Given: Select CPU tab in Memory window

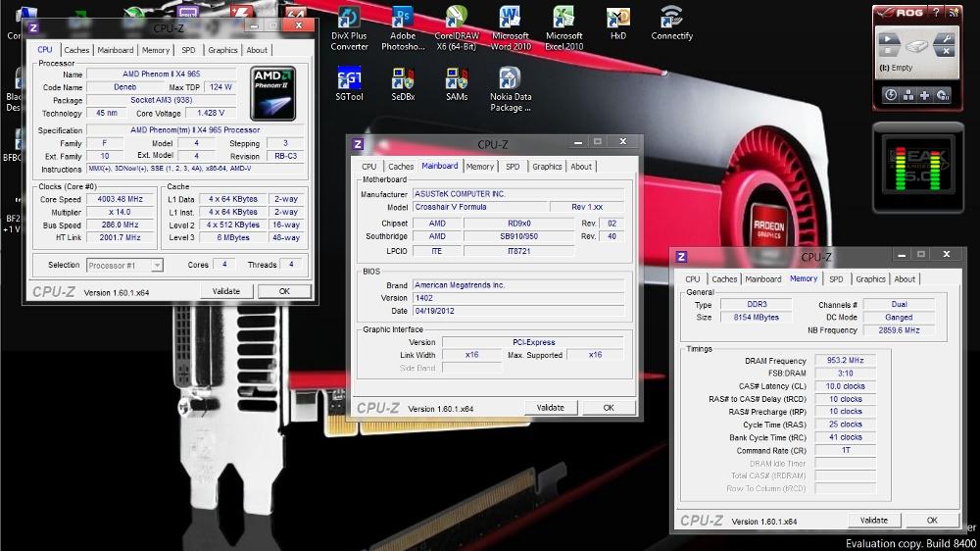Looking at the screenshot, I should 693,279.
